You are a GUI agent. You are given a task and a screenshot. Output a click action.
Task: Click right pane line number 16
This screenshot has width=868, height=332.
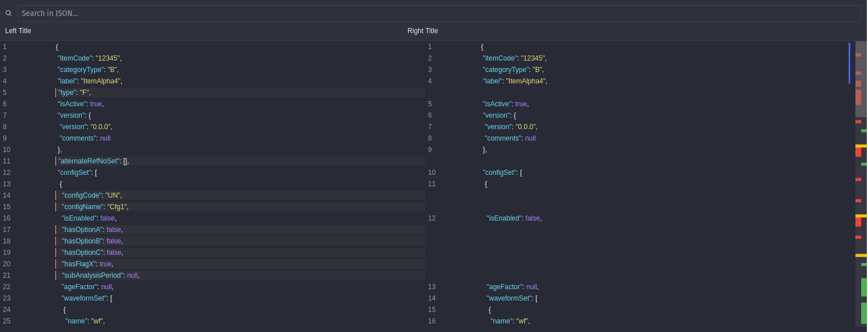pyautogui.click(x=432, y=321)
